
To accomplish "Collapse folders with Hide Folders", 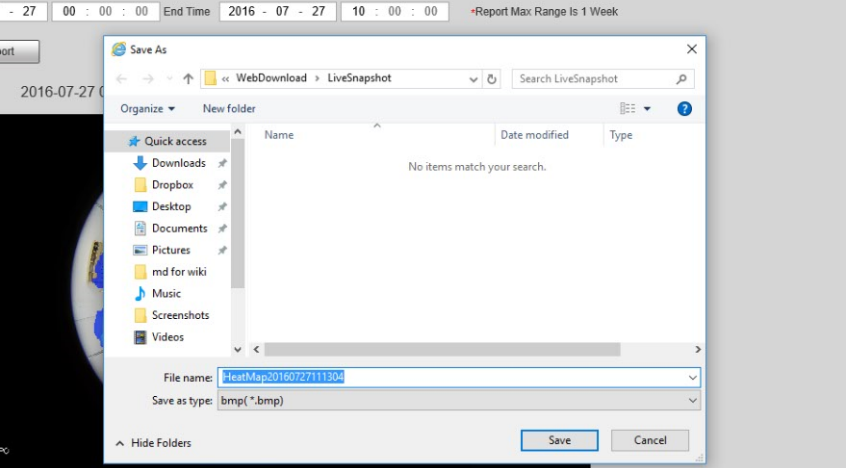I will (x=154, y=443).
